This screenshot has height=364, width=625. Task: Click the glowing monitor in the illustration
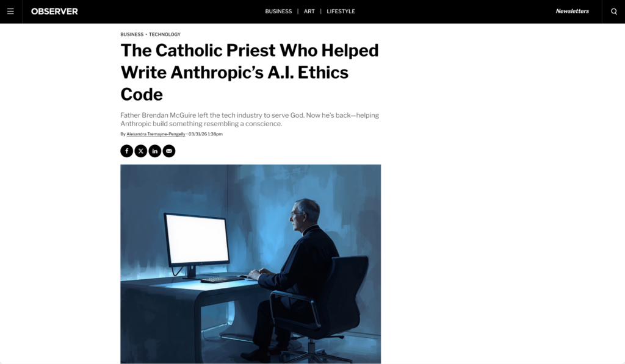197,240
